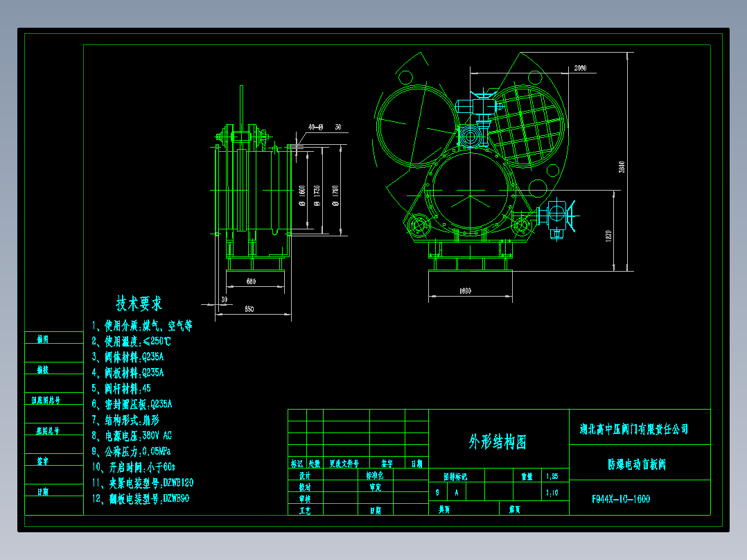Select note line '12、翻板电装型号:DZWB90'

141,498
